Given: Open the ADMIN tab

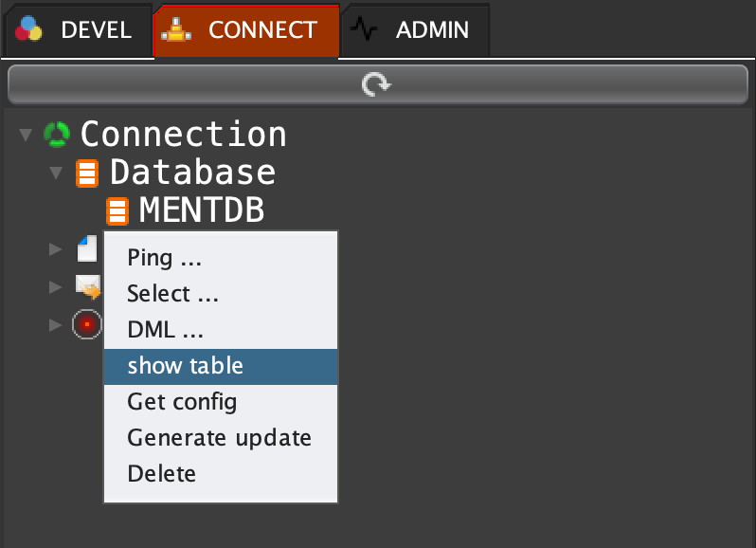Looking at the screenshot, I should point(415,30).
